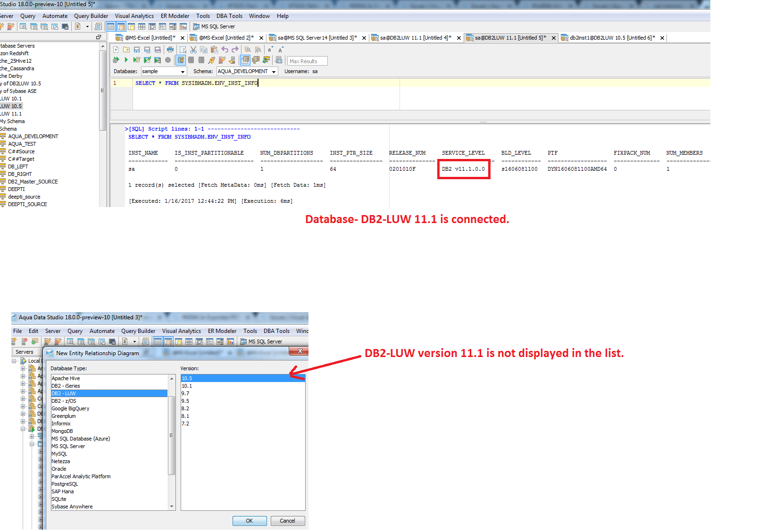Click MS SQL Server icon in lower window toolbar
766x532 pixels.
243,341
